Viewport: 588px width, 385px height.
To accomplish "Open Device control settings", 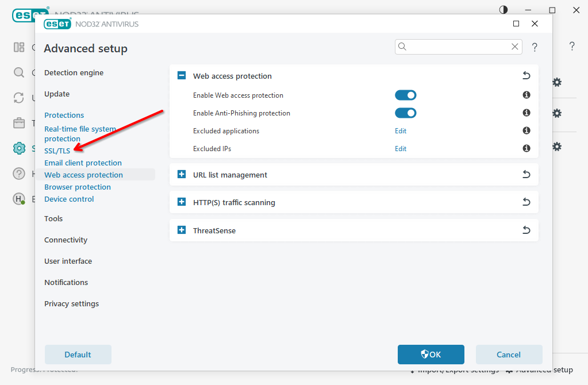I will click(x=69, y=199).
